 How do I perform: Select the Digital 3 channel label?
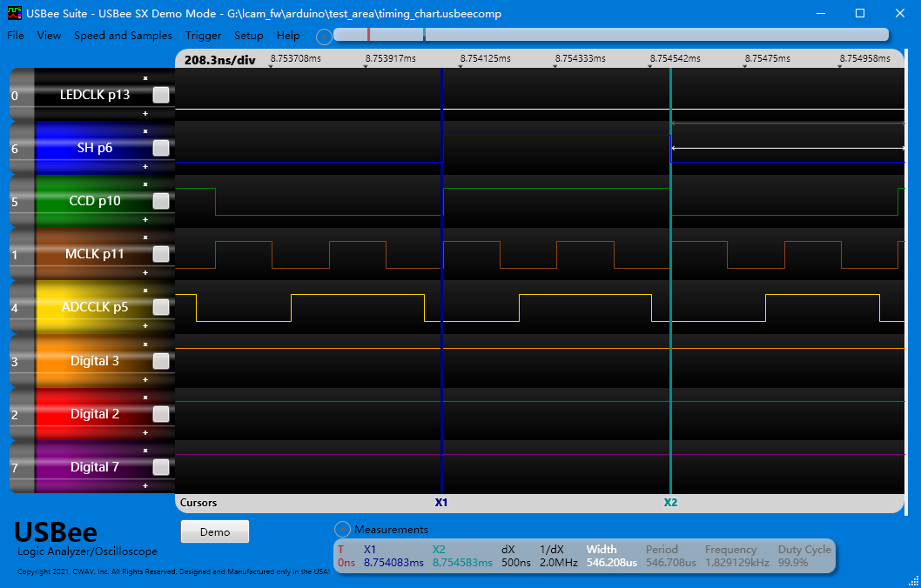(x=95, y=362)
